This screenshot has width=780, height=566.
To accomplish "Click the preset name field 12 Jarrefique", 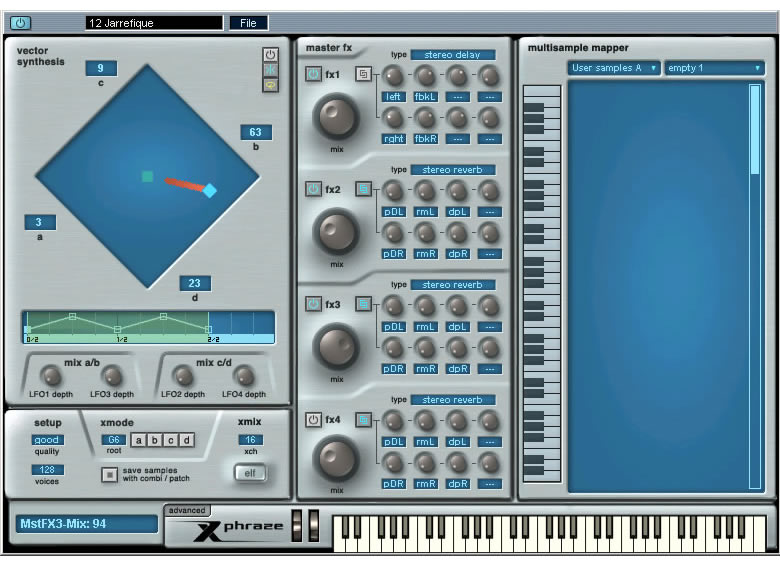I will coord(154,23).
